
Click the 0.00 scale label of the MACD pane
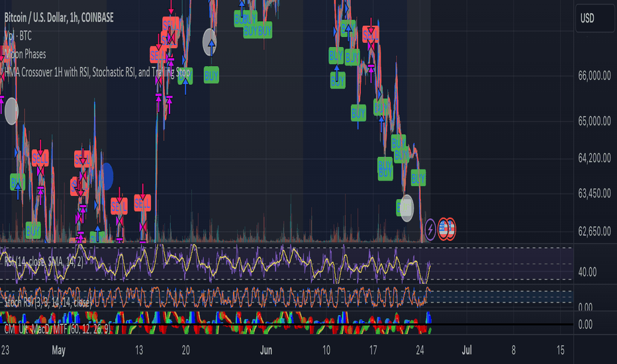[x=585, y=324]
